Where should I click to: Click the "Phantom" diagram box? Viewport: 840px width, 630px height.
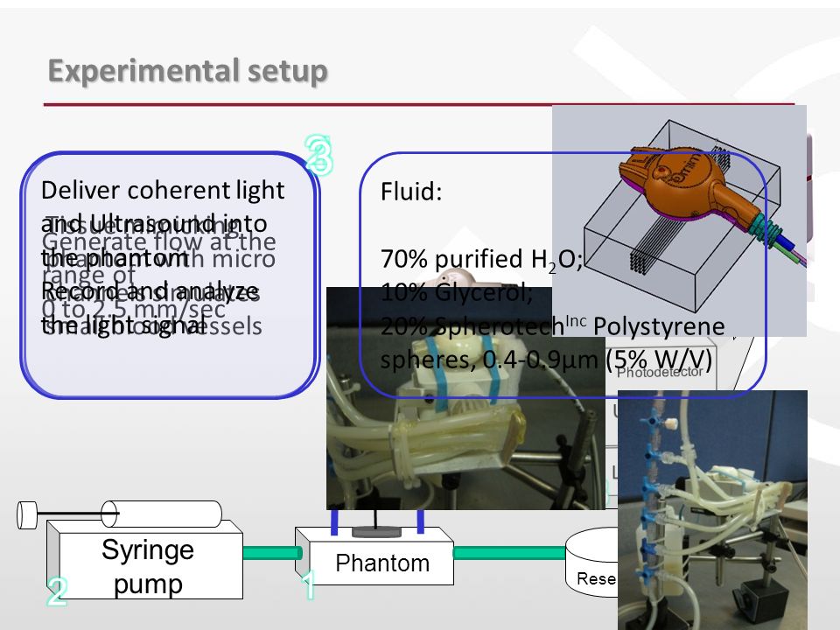click(x=374, y=556)
